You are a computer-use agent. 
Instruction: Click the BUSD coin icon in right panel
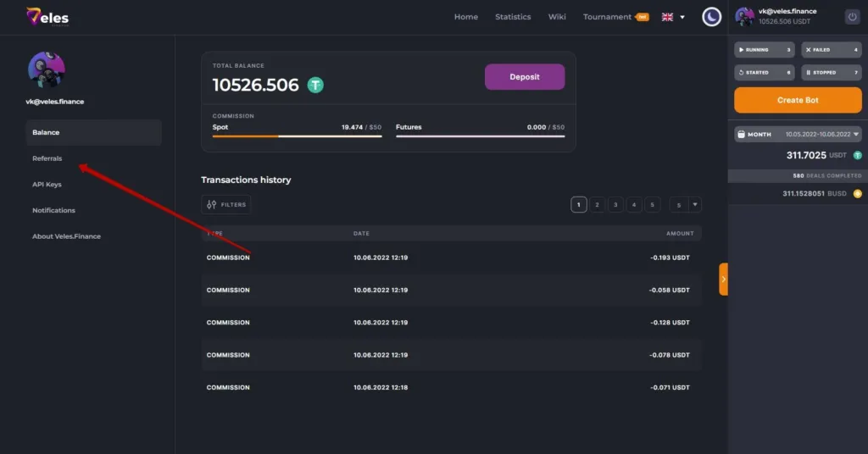857,194
